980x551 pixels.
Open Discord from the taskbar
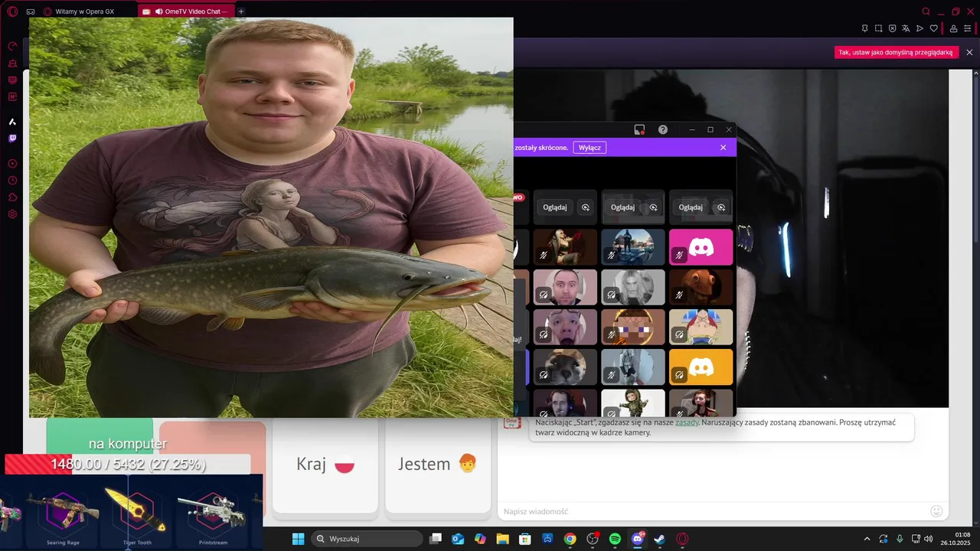(637, 539)
